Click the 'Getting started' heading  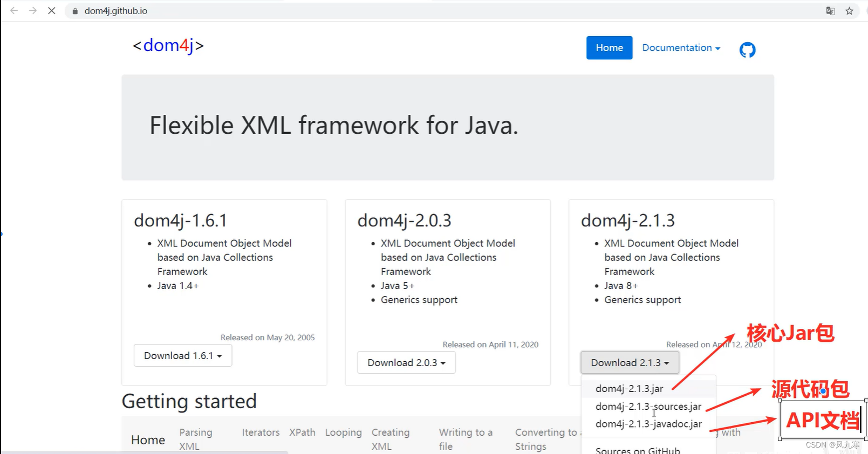189,402
